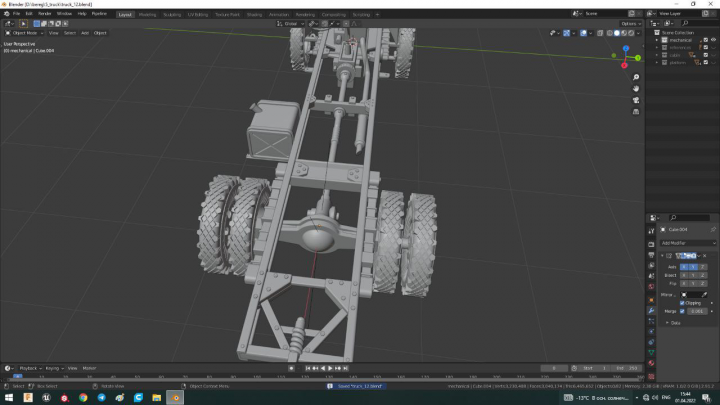Image resolution: width=720 pixels, height=405 pixels.
Task: Open the Particles properties tab icon
Action: click(651, 321)
